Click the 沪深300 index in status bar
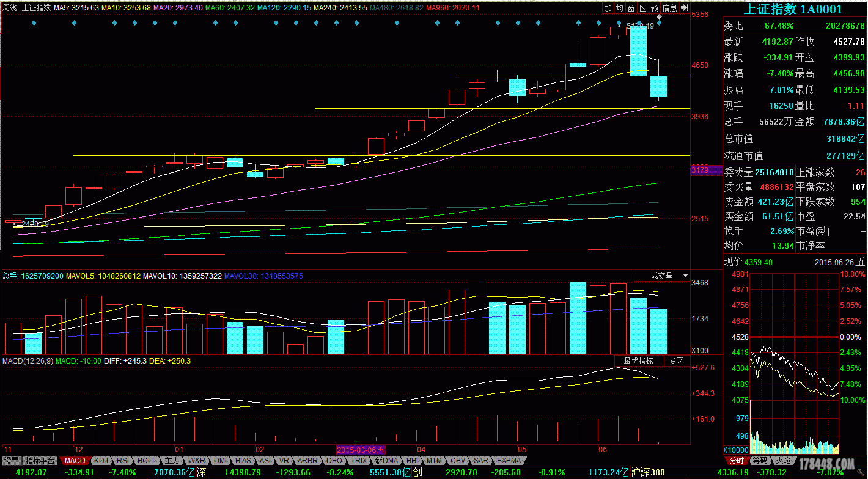868x479 pixels. [648, 472]
